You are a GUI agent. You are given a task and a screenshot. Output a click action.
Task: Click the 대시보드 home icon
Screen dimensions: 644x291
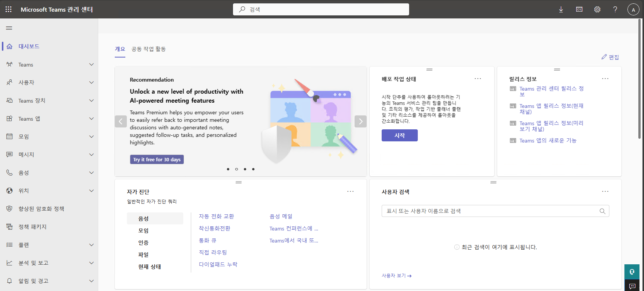coord(9,46)
